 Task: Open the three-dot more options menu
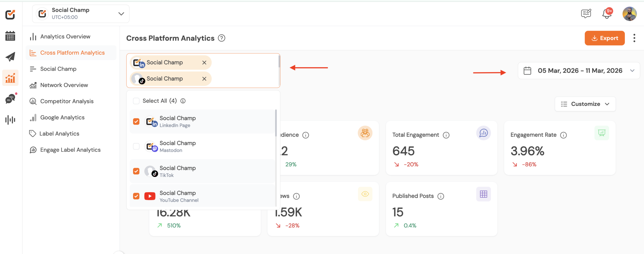point(634,38)
